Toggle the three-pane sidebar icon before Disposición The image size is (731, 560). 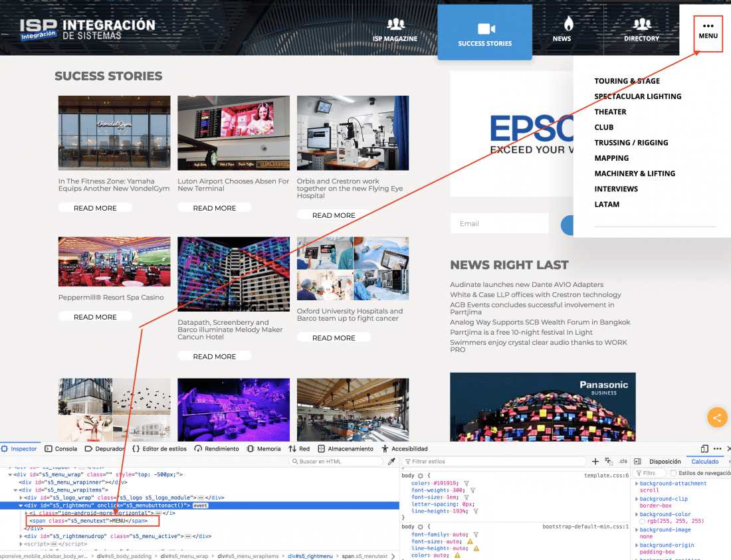pyautogui.click(x=637, y=461)
